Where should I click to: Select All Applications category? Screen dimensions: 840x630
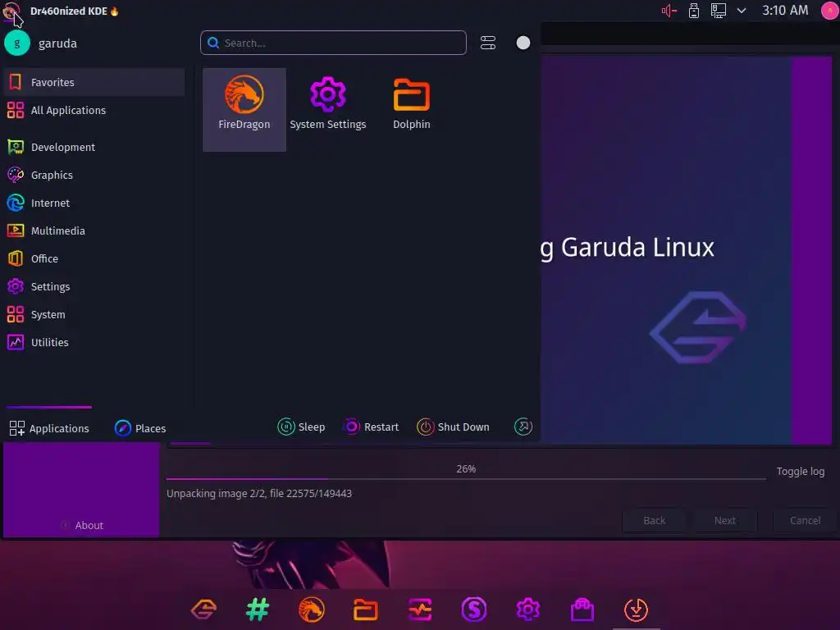pyautogui.click(x=94, y=110)
